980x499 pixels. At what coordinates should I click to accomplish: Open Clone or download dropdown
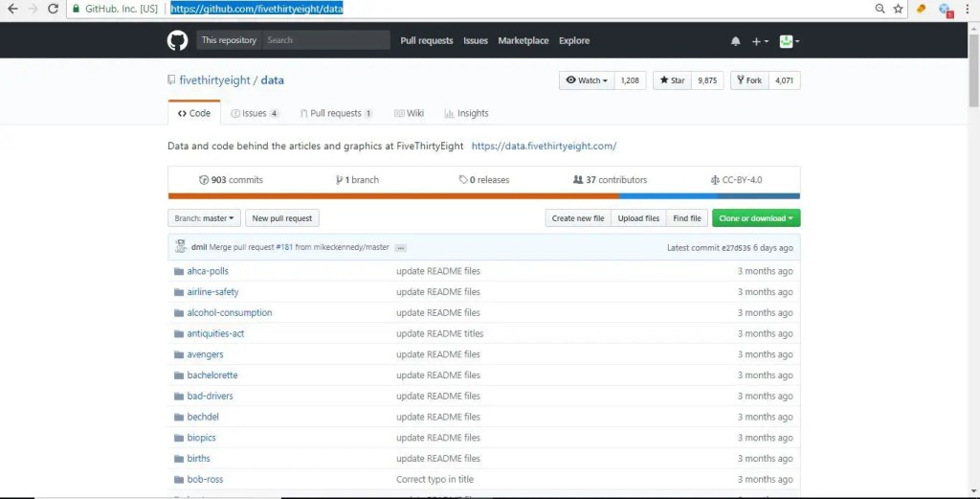click(756, 218)
